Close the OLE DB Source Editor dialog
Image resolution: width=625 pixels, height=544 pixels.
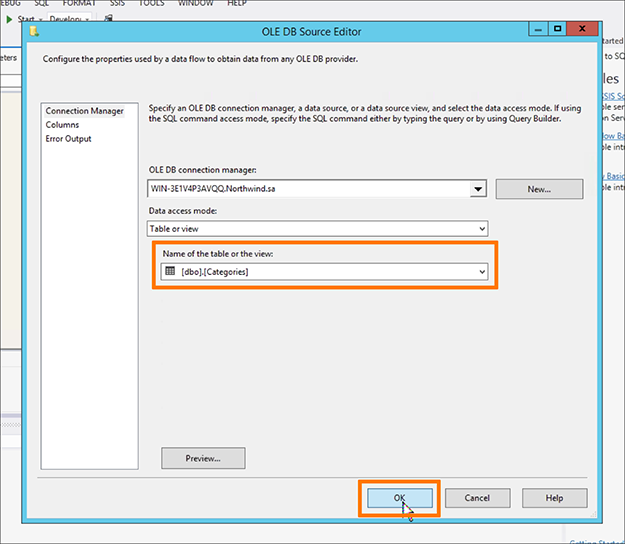[582, 29]
